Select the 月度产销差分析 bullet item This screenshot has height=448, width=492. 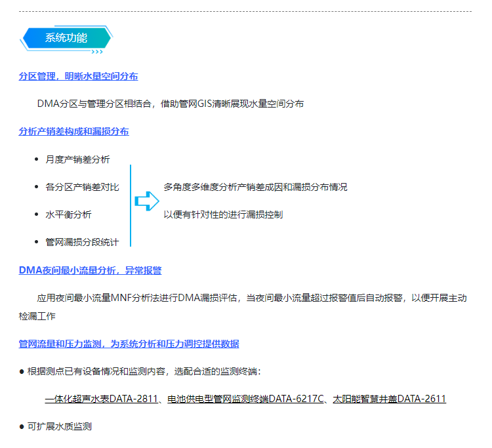(x=77, y=159)
